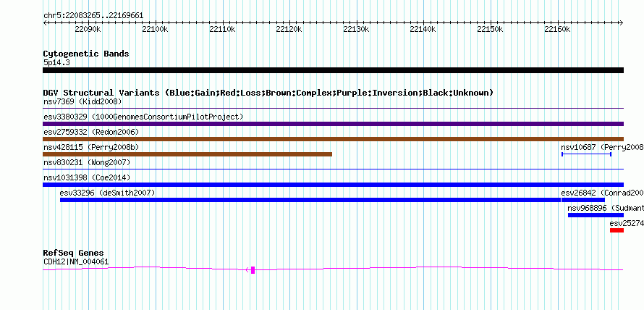
Task: Select the blue nsv968896 gain bar
Action: (596, 215)
